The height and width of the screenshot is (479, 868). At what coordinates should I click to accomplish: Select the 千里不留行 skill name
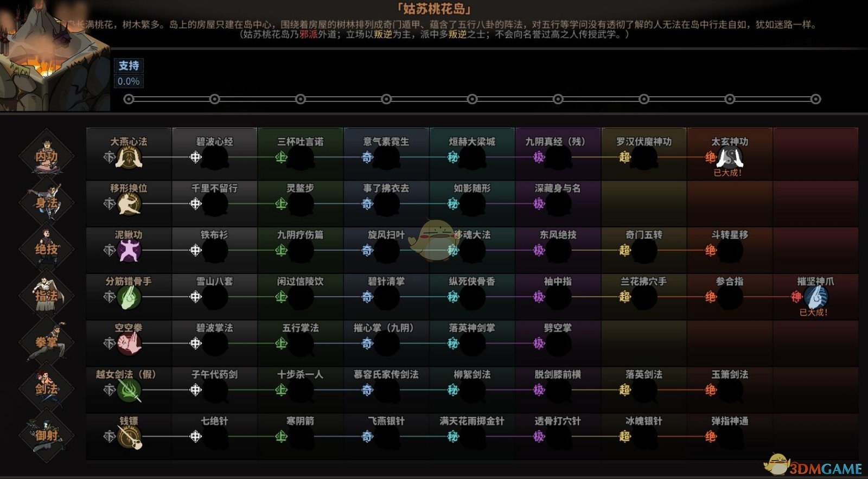point(214,188)
